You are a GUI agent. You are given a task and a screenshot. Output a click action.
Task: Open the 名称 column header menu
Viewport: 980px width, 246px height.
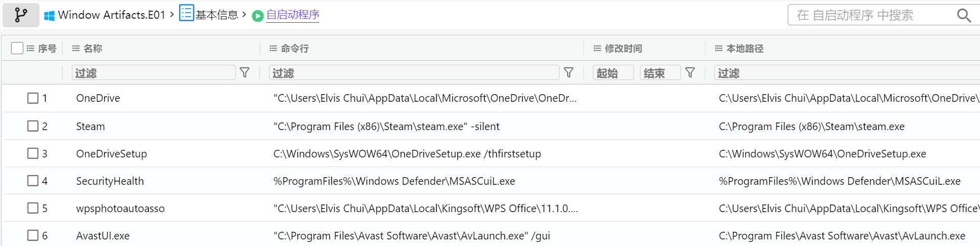coord(76,49)
